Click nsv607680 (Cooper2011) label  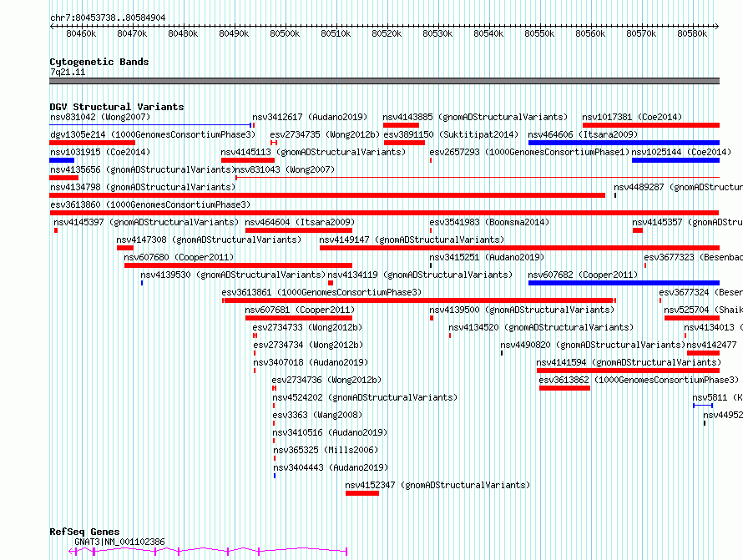179,257
